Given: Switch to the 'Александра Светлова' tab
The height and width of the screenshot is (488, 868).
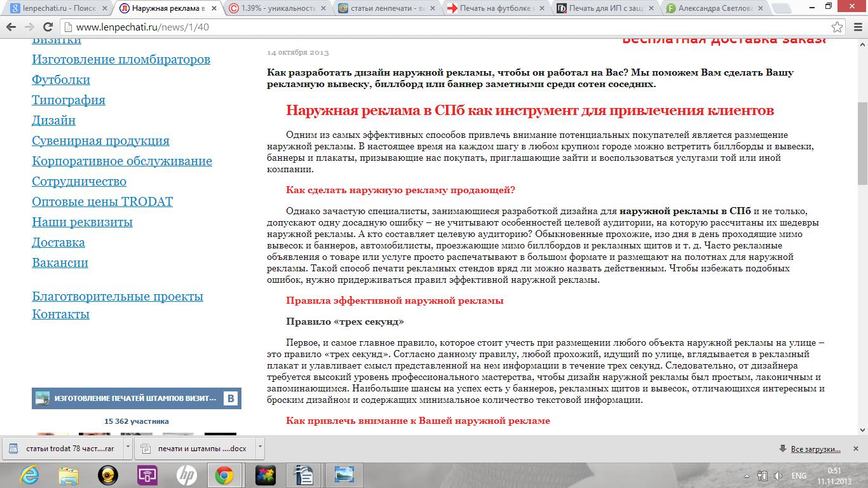Looking at the screenshot, I should pos(715,9).
